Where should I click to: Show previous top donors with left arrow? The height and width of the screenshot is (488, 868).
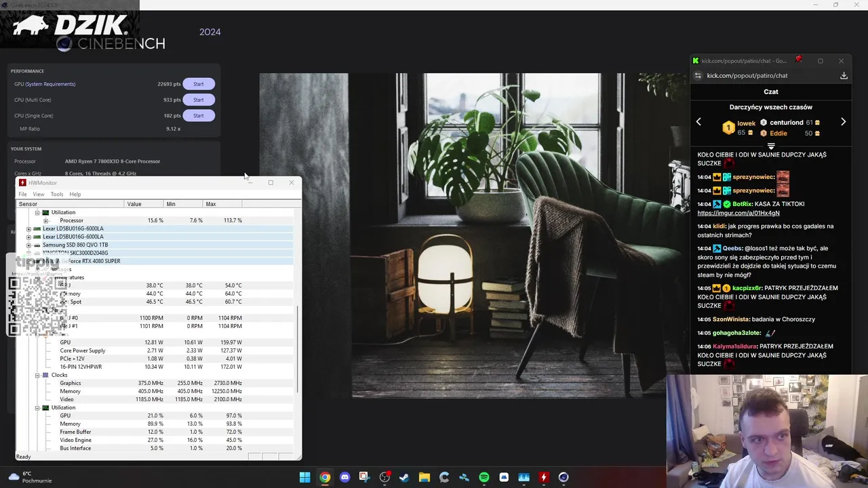698,122
